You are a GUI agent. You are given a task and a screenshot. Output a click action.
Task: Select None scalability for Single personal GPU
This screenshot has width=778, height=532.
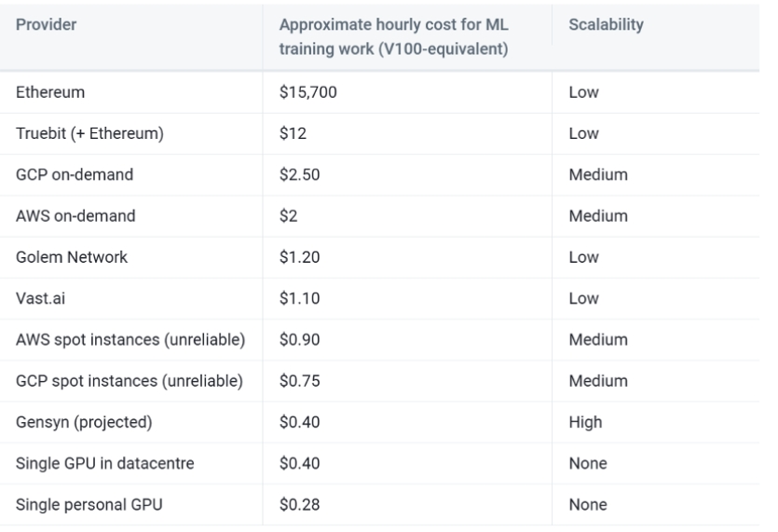tap(588, 504)
